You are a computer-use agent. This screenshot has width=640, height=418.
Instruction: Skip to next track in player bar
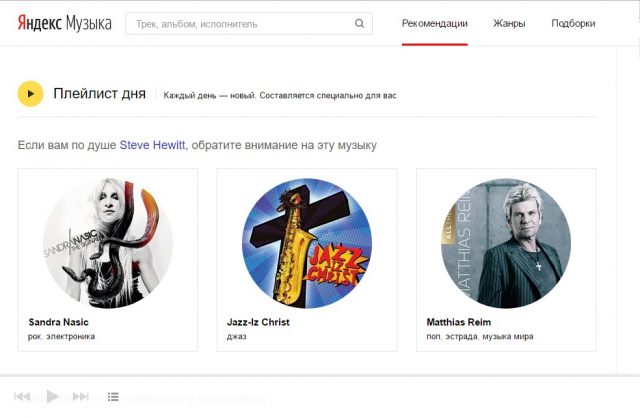80,396
